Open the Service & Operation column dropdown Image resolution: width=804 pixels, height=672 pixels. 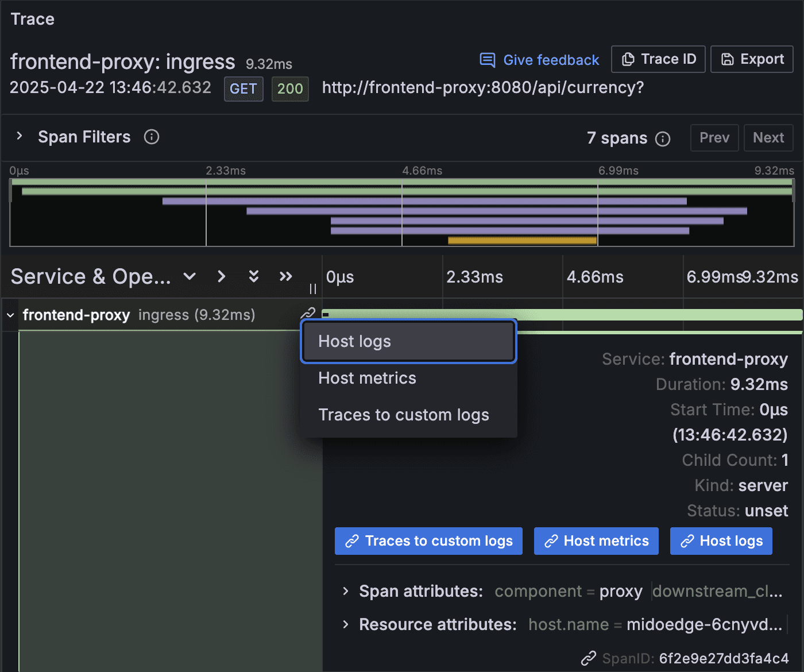click(190, 276)
